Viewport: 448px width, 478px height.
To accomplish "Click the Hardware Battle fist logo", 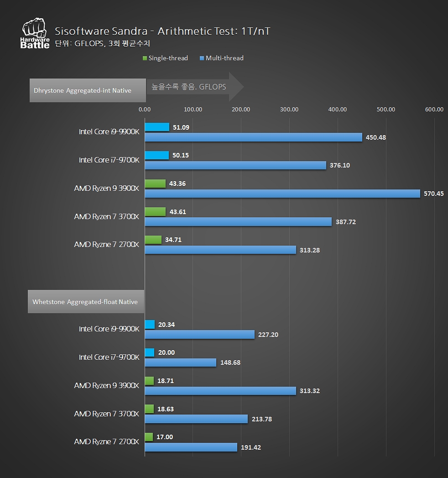I will click(35, 32).
